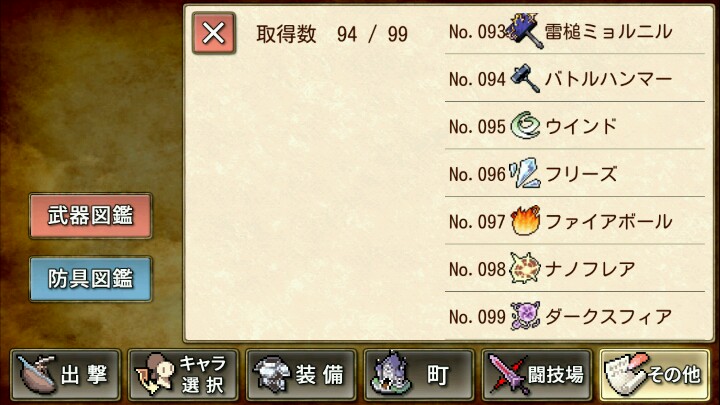
Task: Open the キャラ選択 character select tab
Action: tap(183, 374)
